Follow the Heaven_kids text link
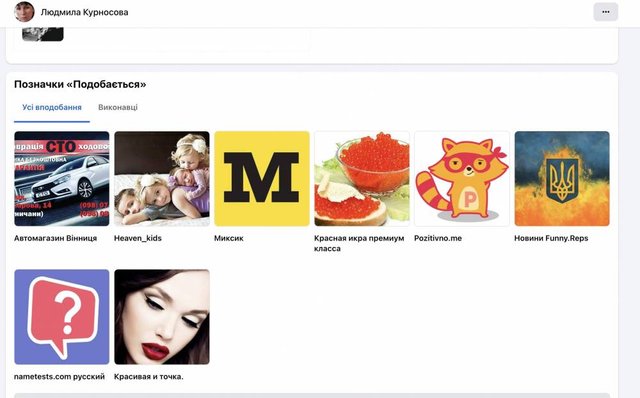The height and width of the screenshot is (398, 640). coord(138,238)
